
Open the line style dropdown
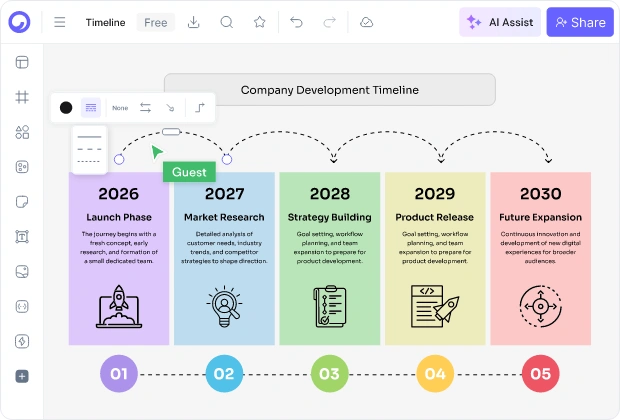coord(91,108)
